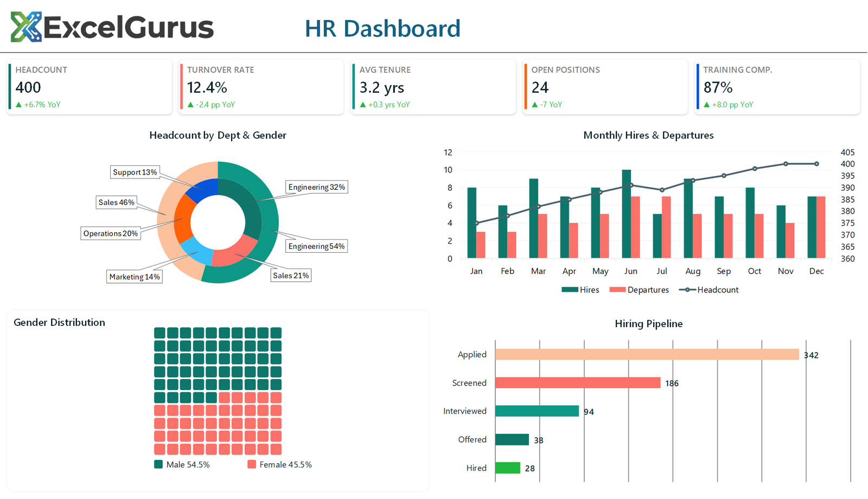Expand the Sales 46% slice callout
Viewport: 868px width, 499px height.
(117, 202)
